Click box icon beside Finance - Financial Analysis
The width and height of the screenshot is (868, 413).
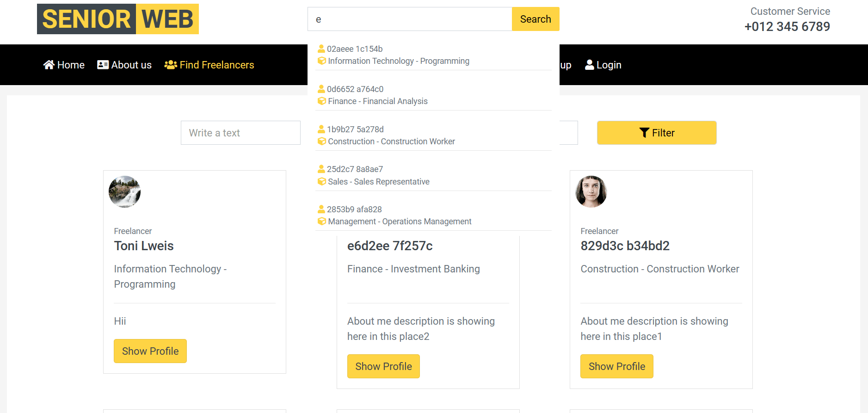[322, 101]
